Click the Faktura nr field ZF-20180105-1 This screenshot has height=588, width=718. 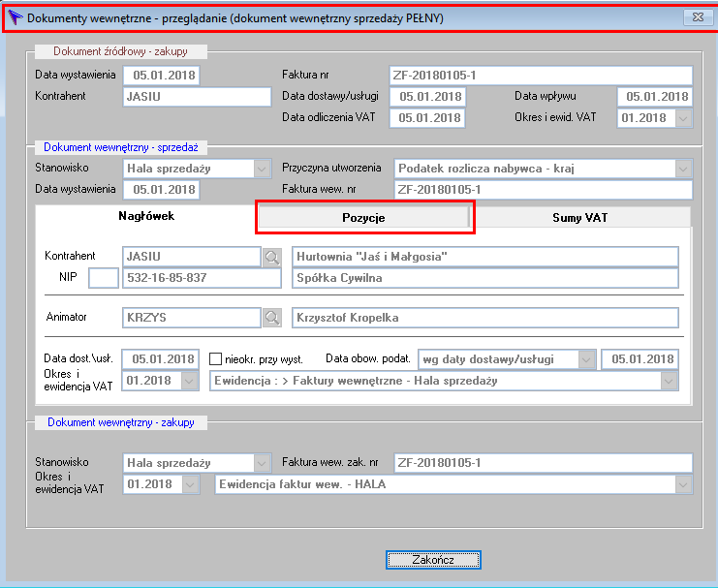coord(541,76)
